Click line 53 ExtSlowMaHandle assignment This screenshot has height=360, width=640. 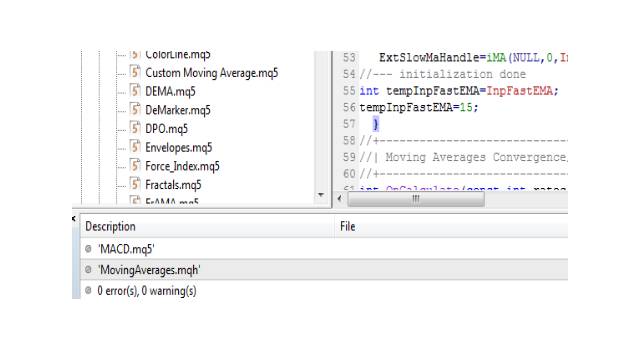point(473,58)
